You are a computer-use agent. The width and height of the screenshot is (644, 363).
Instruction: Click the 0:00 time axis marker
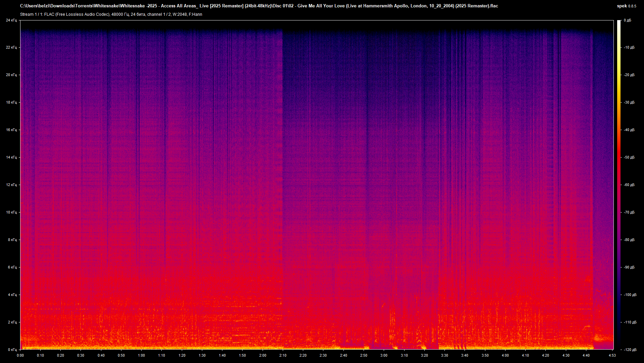click(x=20, y=356)
